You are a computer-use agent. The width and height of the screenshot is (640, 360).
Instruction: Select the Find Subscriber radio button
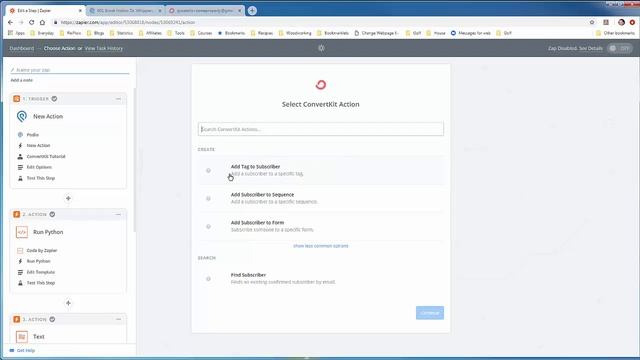[x=209, y=279]
